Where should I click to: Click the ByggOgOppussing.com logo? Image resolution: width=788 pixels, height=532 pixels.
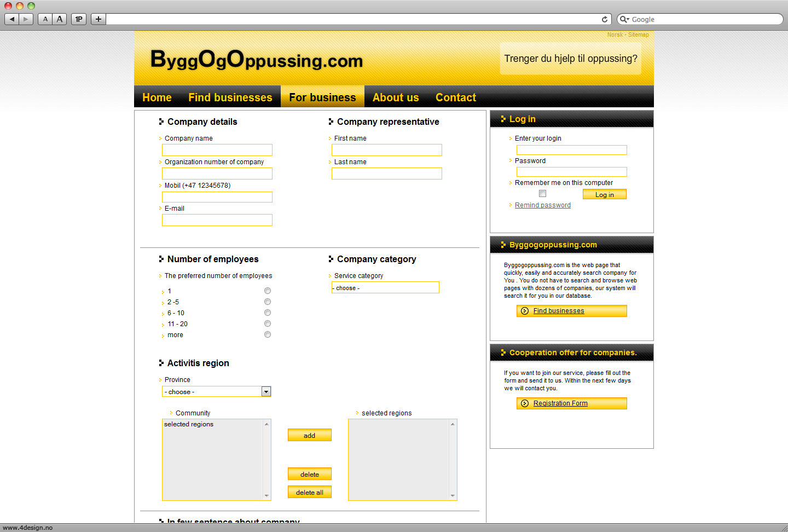click(257, 59)
